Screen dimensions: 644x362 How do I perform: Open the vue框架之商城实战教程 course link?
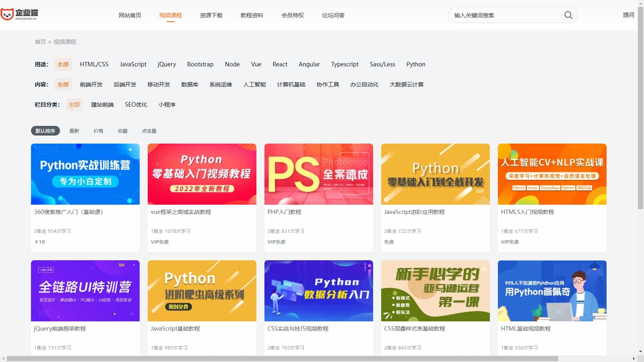(x=181, y=212)
